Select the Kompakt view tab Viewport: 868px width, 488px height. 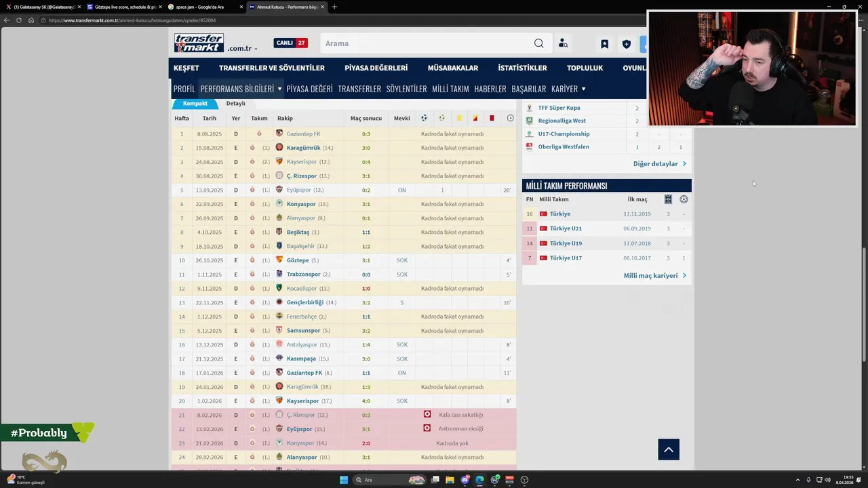pyautogui.click(x=195, y=104)
